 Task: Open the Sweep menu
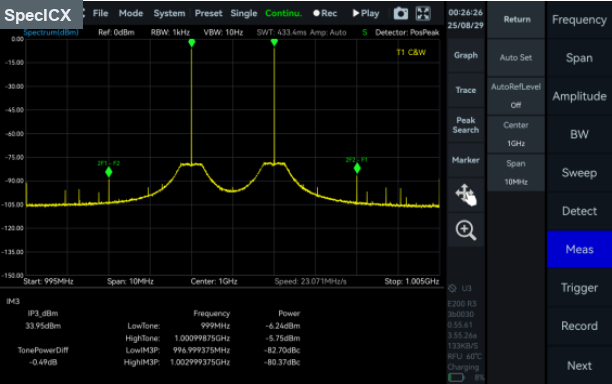click(x=579, y=172)
